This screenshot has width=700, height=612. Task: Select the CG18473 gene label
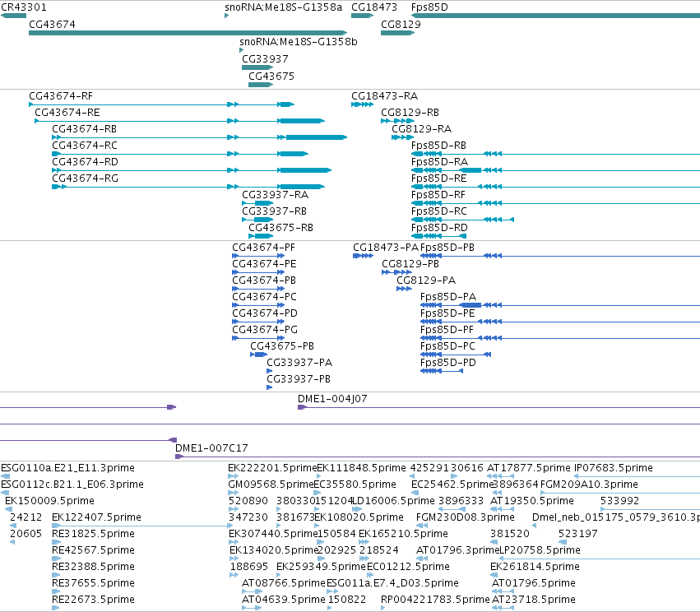click(x=374, y=7)
